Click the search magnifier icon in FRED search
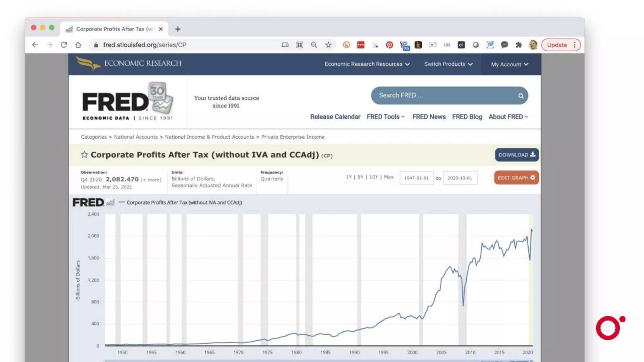Screen dimensions: 644x362 (521, 96)
